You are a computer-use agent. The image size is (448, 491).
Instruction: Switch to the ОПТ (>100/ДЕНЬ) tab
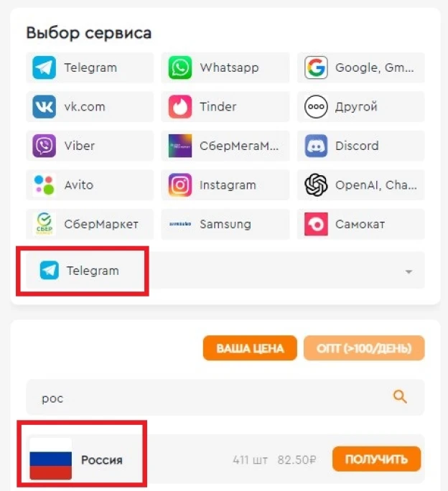tap(364, 348)
